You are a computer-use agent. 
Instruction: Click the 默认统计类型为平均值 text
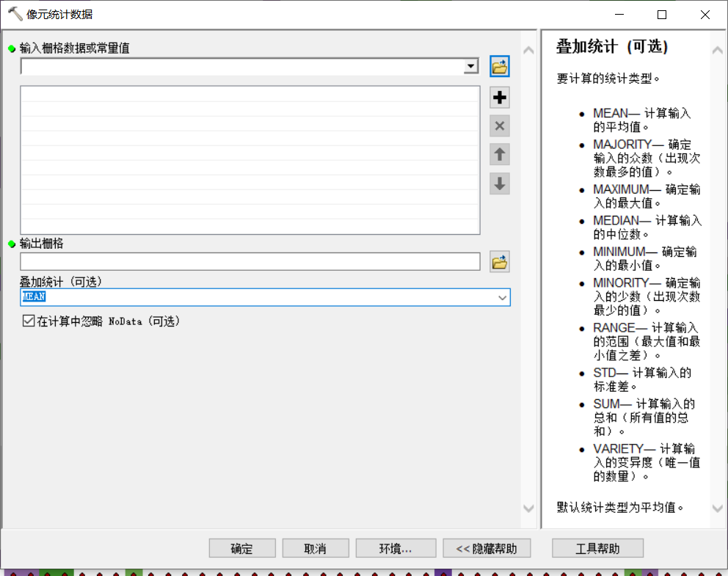(x=620, y=507)
